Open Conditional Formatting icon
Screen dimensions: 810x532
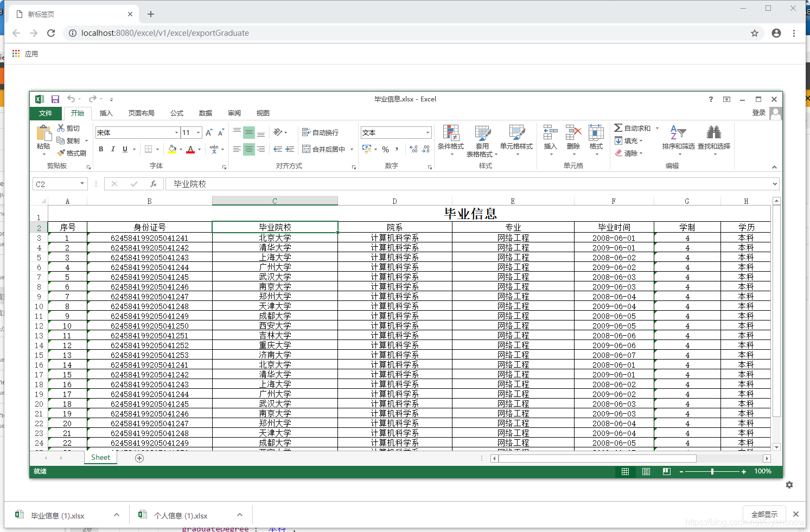pyautogui.click(x=451, y=133)
